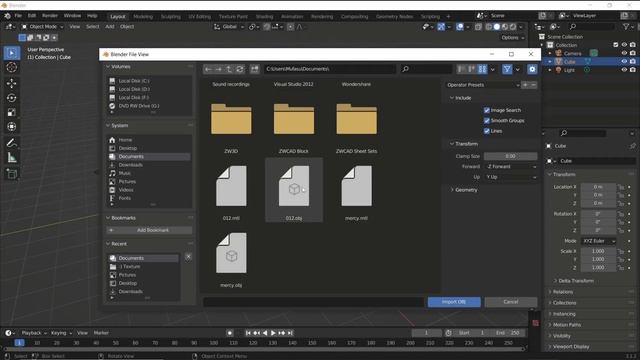
Task: Open the Add menu in viewport header
Action: [110, 27]
